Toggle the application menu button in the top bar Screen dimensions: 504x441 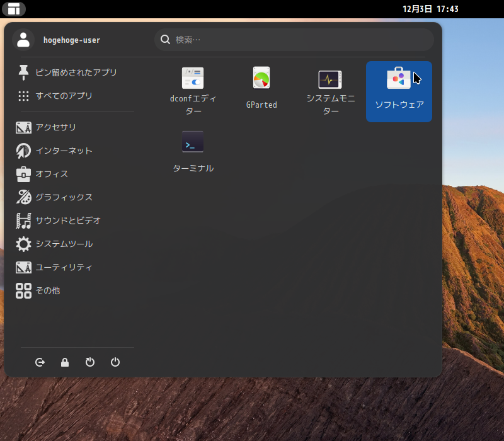(x=14, y=9)
